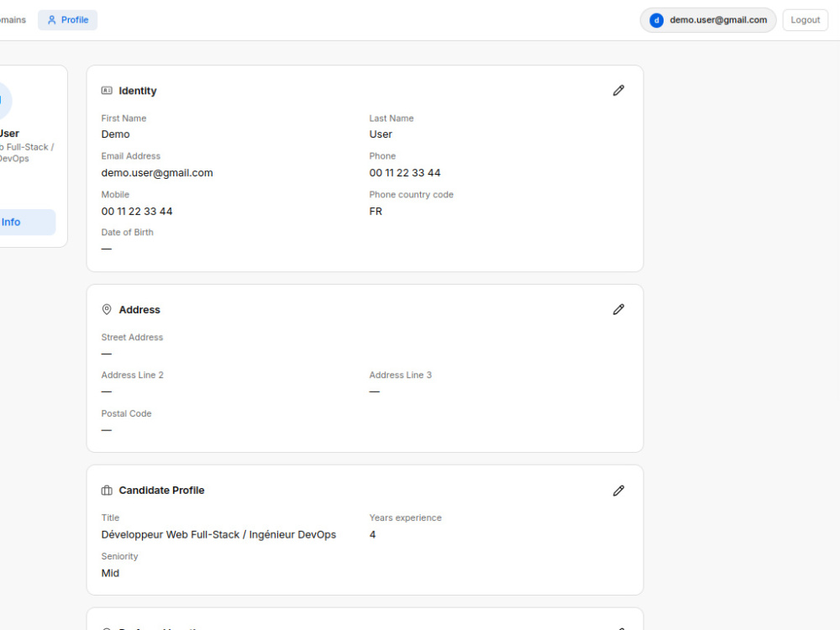This screenshot has height=630, width=840.
Task: Click the Address location pin icon
Action: (x=107, y=310)
